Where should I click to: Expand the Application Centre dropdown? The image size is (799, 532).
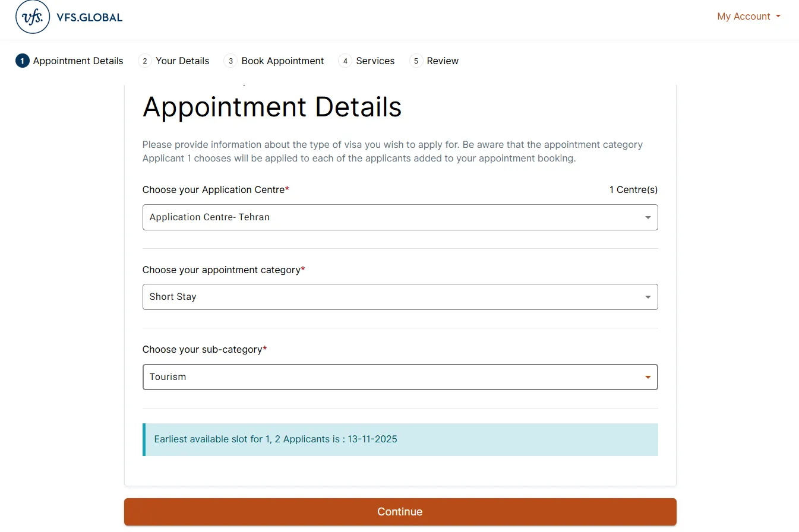400,217
